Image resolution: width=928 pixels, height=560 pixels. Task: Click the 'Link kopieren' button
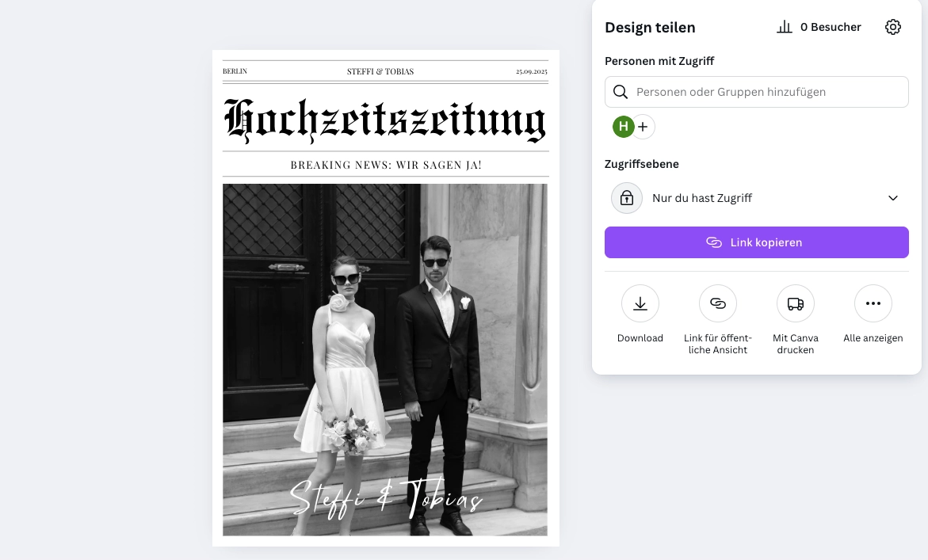tap(757, 242)
